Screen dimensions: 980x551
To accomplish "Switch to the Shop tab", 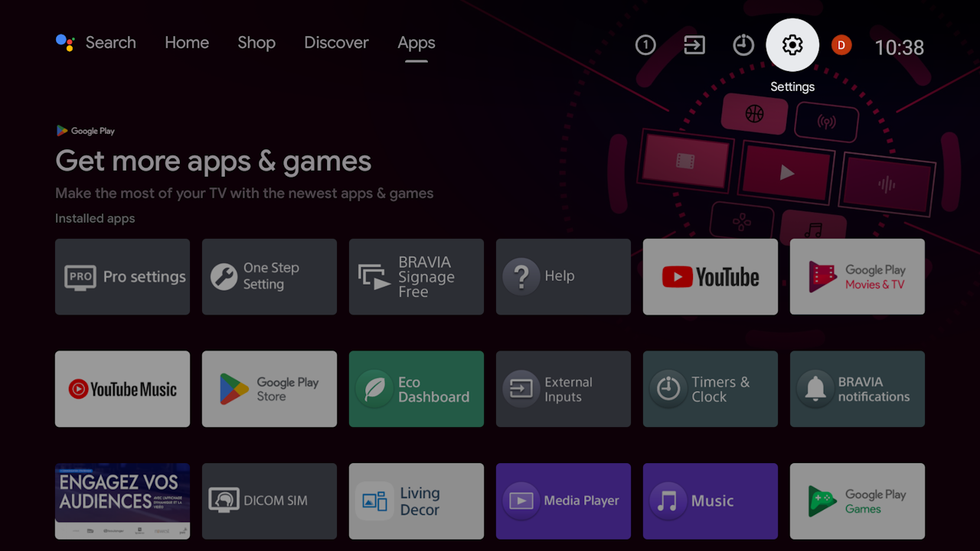I will click(256, 43).
